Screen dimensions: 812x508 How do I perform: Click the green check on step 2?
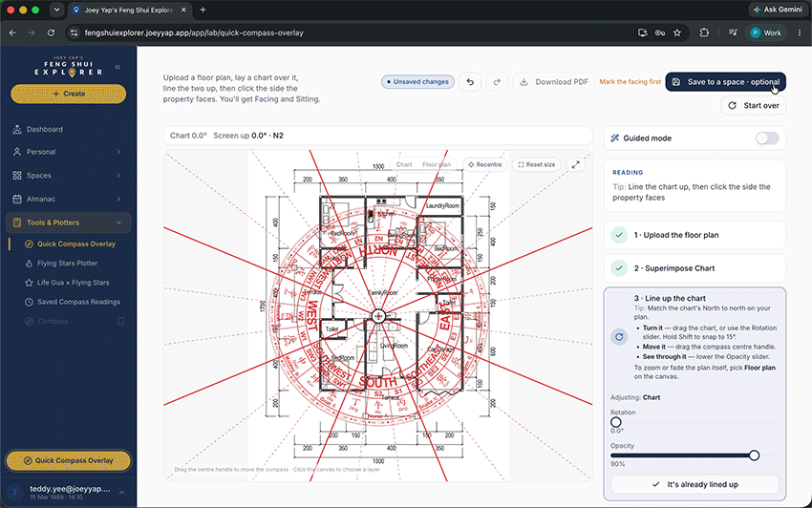(619, 268)
